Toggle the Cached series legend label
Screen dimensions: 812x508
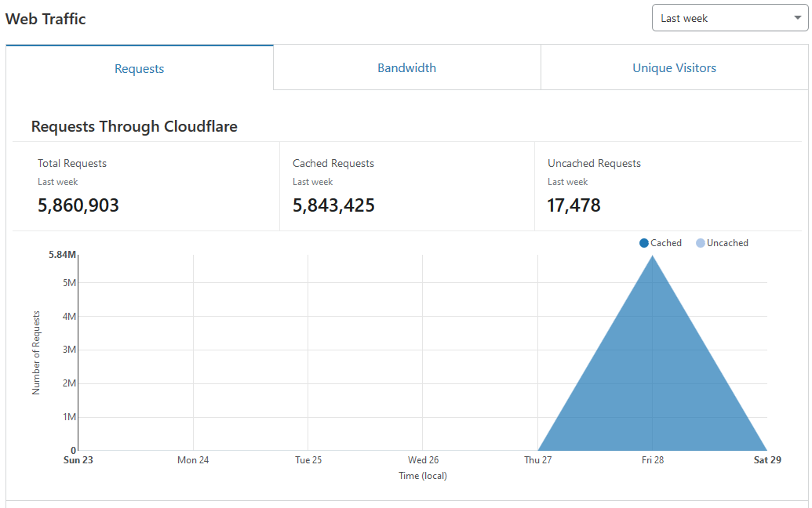coord(666,243)
